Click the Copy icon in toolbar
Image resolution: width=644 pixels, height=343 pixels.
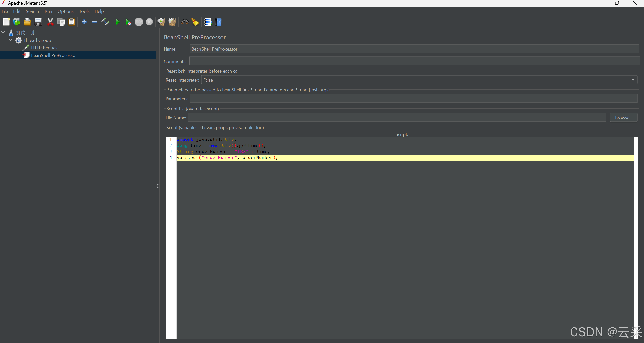[x=61, y=22]
